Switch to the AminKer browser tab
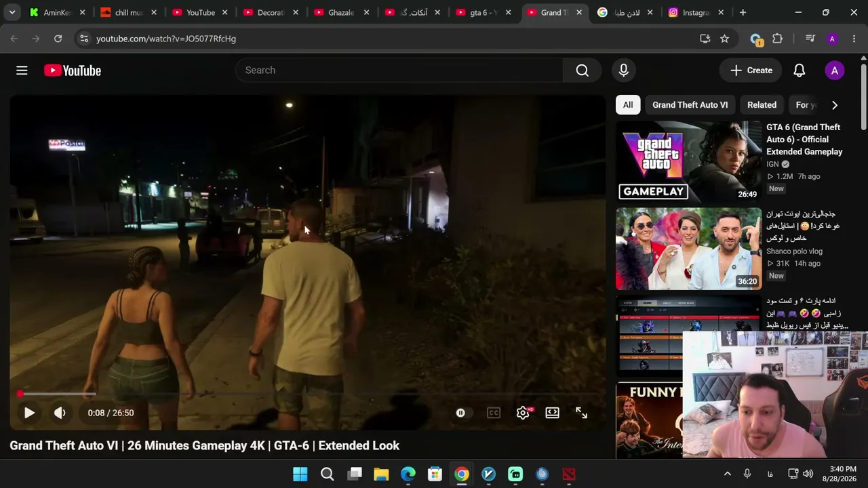 57,12
